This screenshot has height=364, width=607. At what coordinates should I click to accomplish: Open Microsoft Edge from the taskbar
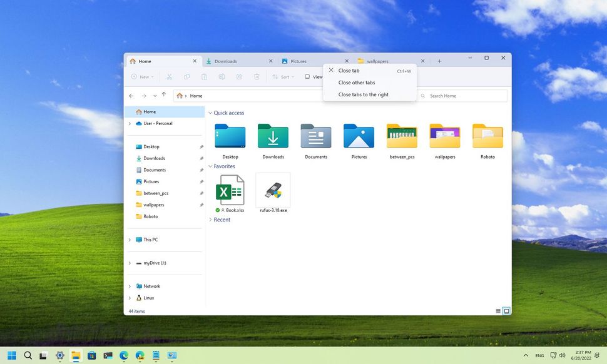[123, 355]
